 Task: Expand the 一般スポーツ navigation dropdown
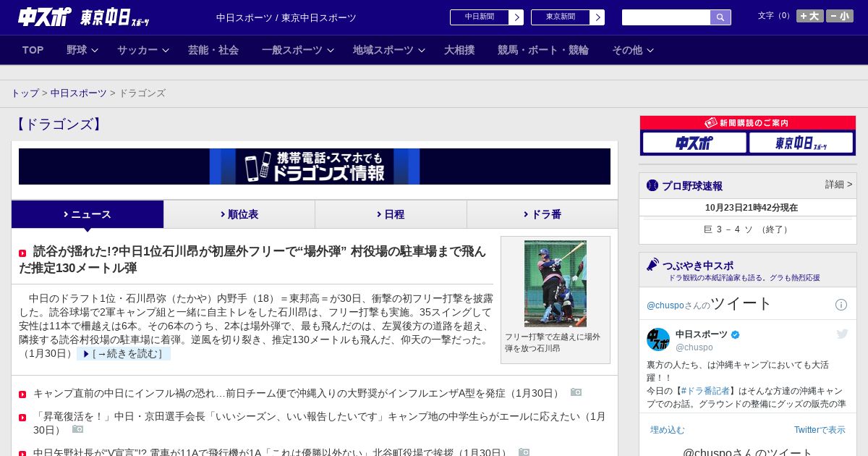coord(298,50)
